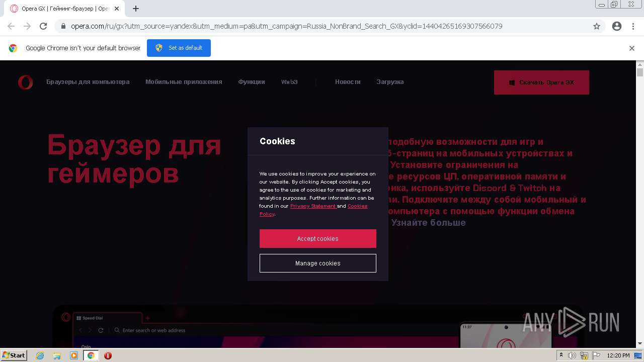644x362 pixels.
Task: Click the Cookies dialog title
Action: click(x=277, y=141)
